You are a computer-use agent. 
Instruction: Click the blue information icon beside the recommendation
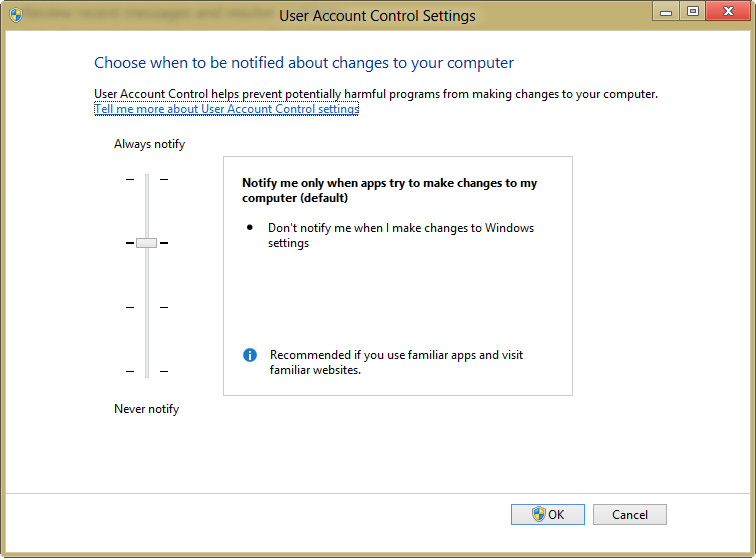(250, 355)
